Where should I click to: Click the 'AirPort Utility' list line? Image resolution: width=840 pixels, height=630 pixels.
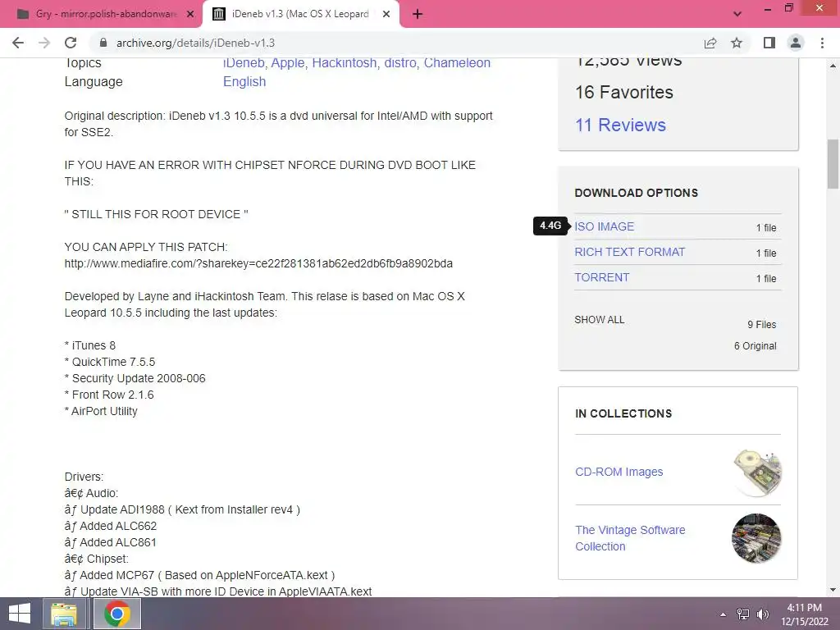click(101, 411)
